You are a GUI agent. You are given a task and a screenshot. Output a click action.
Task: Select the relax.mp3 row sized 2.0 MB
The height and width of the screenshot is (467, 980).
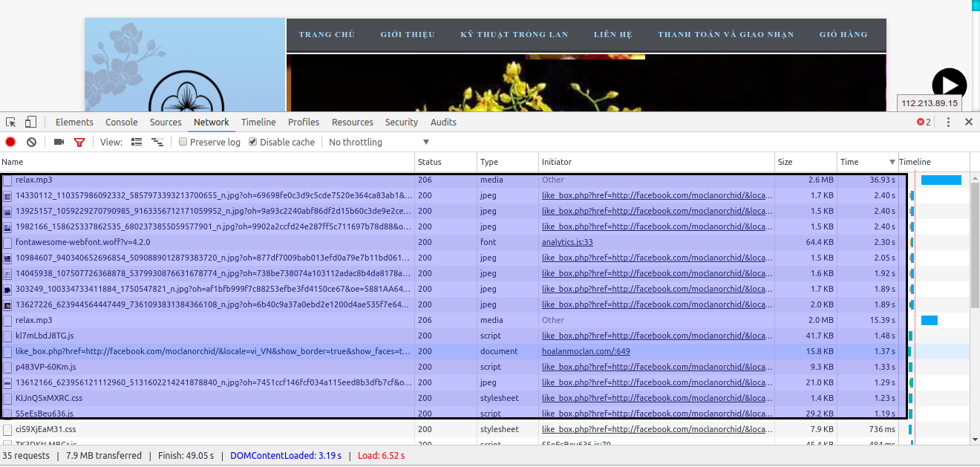485,320
